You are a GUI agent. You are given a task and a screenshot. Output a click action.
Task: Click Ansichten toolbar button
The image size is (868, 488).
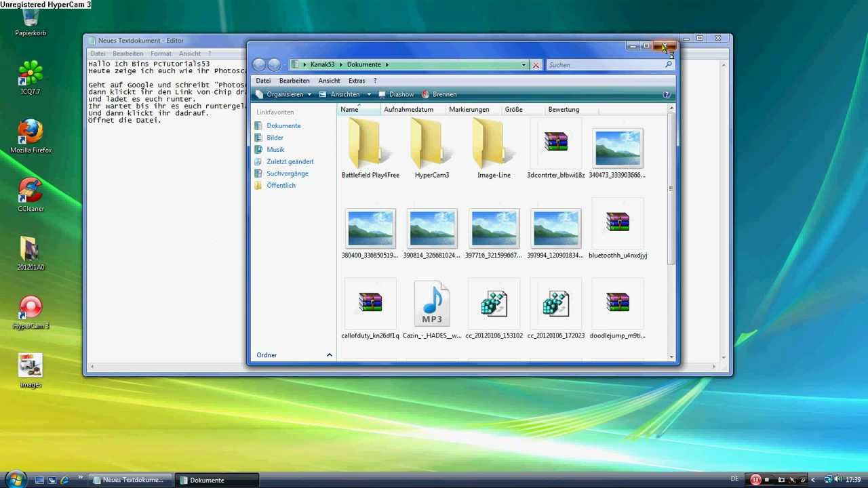(x=340, y=94)
